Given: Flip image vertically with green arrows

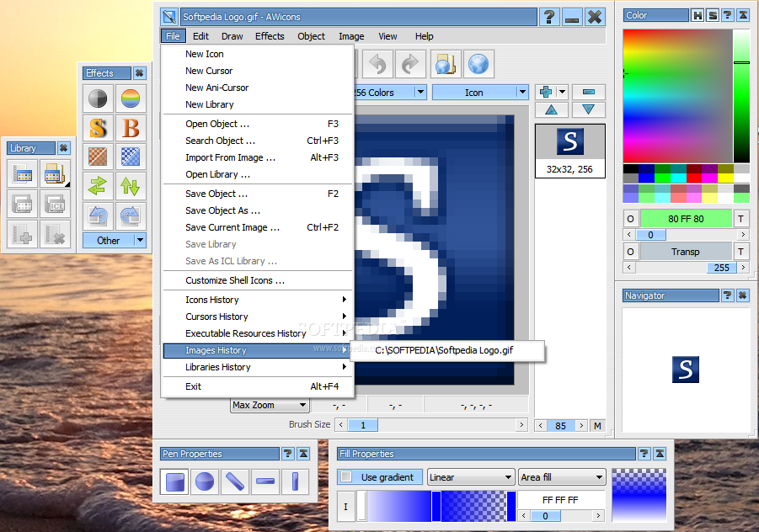Looking at the screenshot, I should click(x=131, y=186).
